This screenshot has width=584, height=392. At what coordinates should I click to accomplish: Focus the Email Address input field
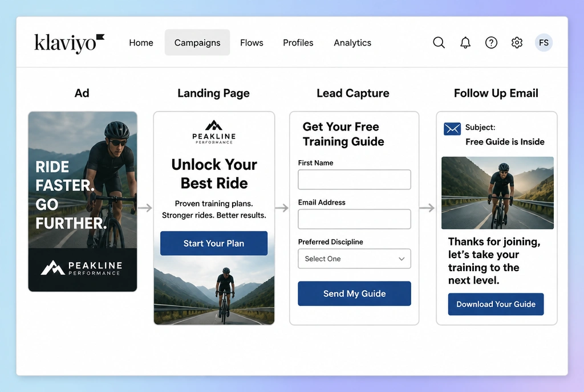click(x=354, y=219)
